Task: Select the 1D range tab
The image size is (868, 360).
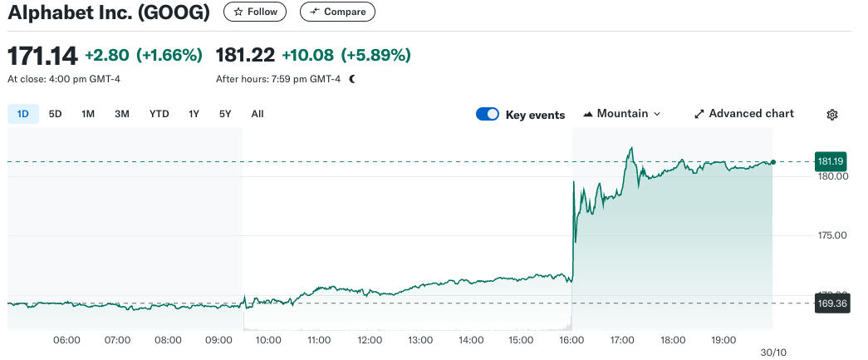Action: [22, 114]
